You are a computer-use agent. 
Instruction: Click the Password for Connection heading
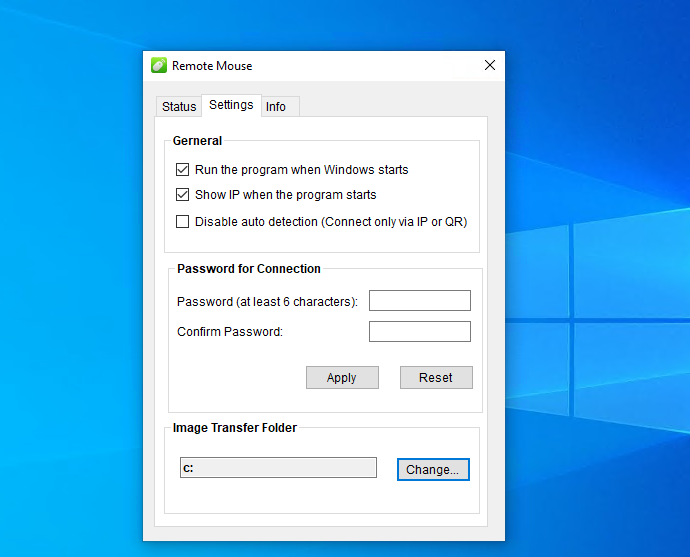(x=249, y=269)
